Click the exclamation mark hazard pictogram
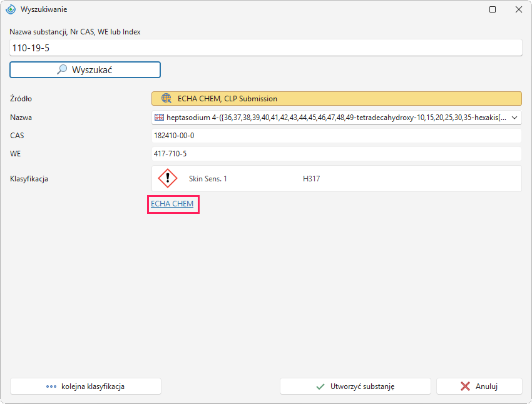Image resolution: width=532 pixels, height=404 pixels. tap(168, 178)
